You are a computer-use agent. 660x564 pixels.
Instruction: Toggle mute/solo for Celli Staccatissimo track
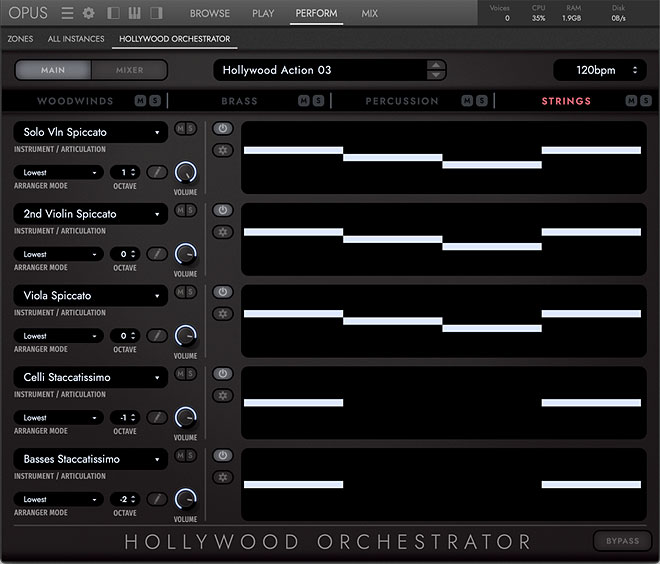point(186,373)
